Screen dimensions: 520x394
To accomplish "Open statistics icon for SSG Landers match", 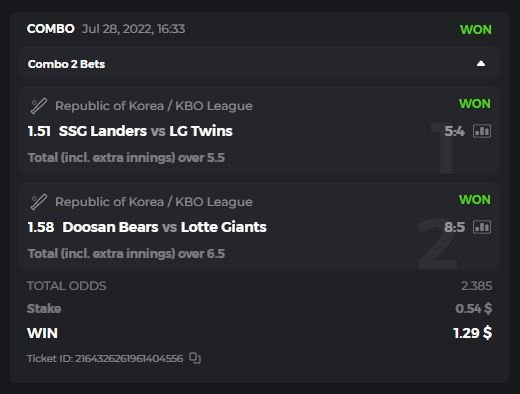I will pos(482,131).
